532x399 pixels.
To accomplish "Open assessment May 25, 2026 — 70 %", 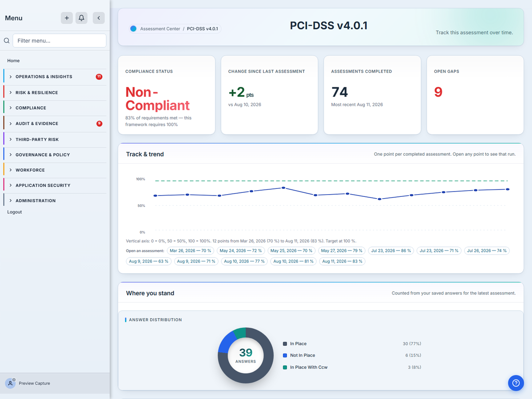I will [291, 250].
